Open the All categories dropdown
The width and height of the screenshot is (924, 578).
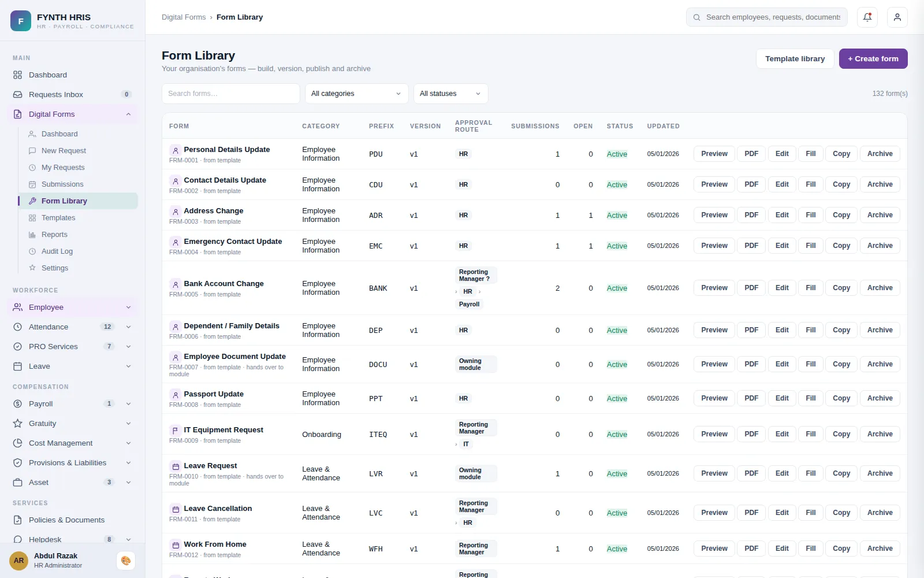point(356,94)
